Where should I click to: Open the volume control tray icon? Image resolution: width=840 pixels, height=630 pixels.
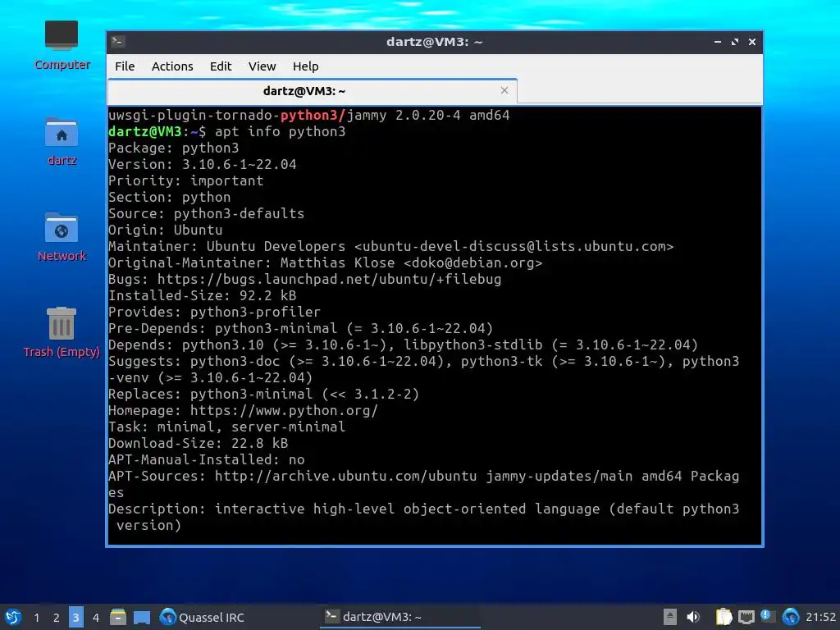[x=692, y=617]
